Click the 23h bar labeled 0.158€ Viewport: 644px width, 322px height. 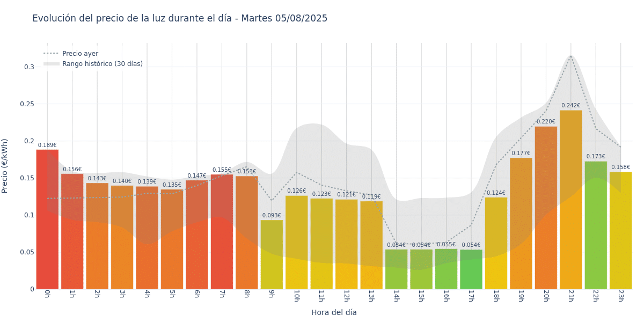point(621,230)
